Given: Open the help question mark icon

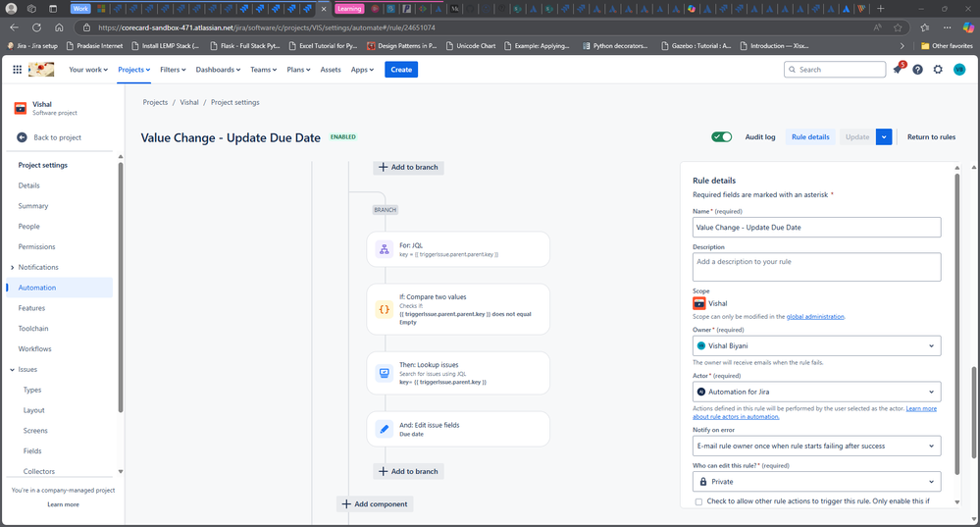Looking at the screenshot, I should 917,70.
